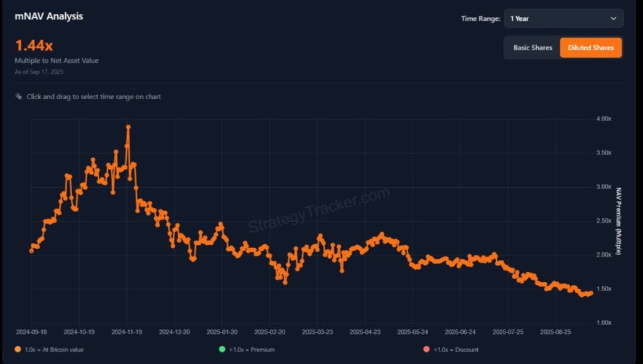Switch to Basic Shares view
This screenshot has width=643, height=364.
pos(533,47)
